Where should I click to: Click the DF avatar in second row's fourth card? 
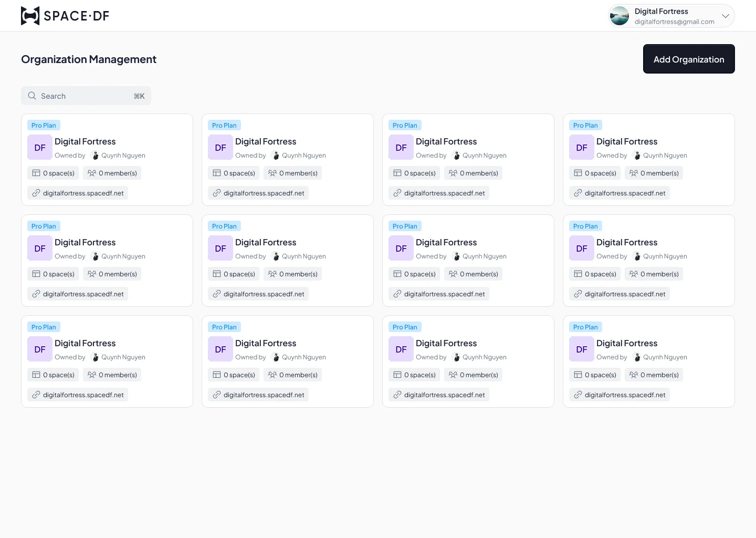[x=582, y=249]
